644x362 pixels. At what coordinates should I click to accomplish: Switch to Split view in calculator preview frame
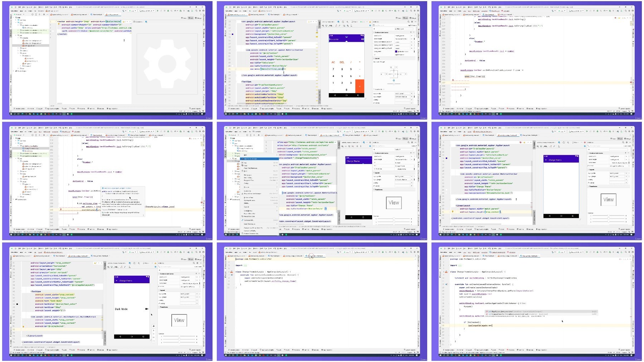coord(405,18)
